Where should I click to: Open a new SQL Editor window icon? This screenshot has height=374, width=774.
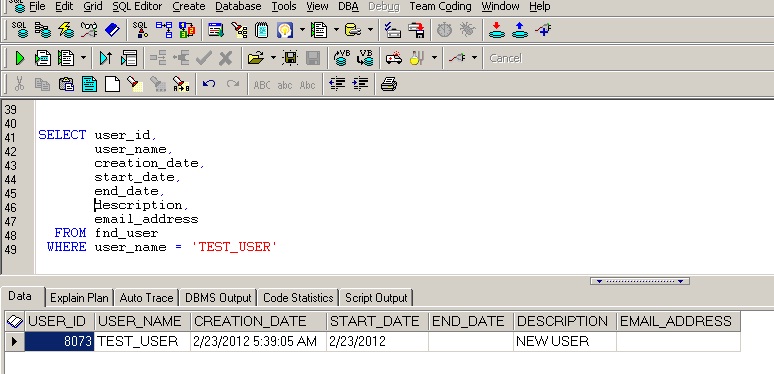[20, 30]
